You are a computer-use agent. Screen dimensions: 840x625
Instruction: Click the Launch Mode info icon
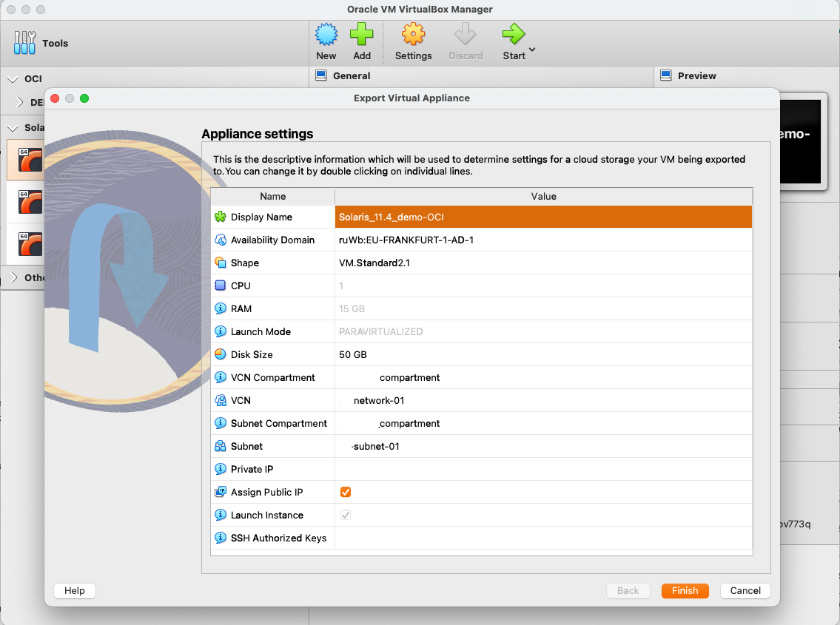221,331
